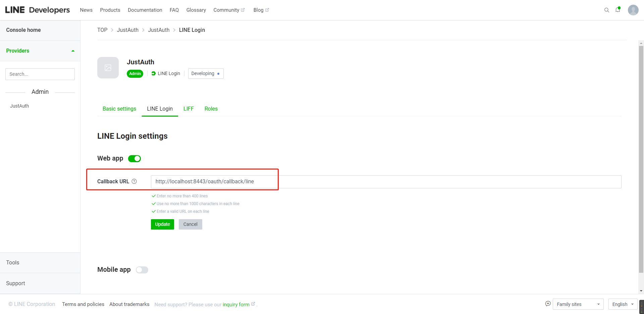This screenshot has height=314, width=644.
Task: Click the LINE Developers logo
Action: pyautogui.click(x=38, y=10)
